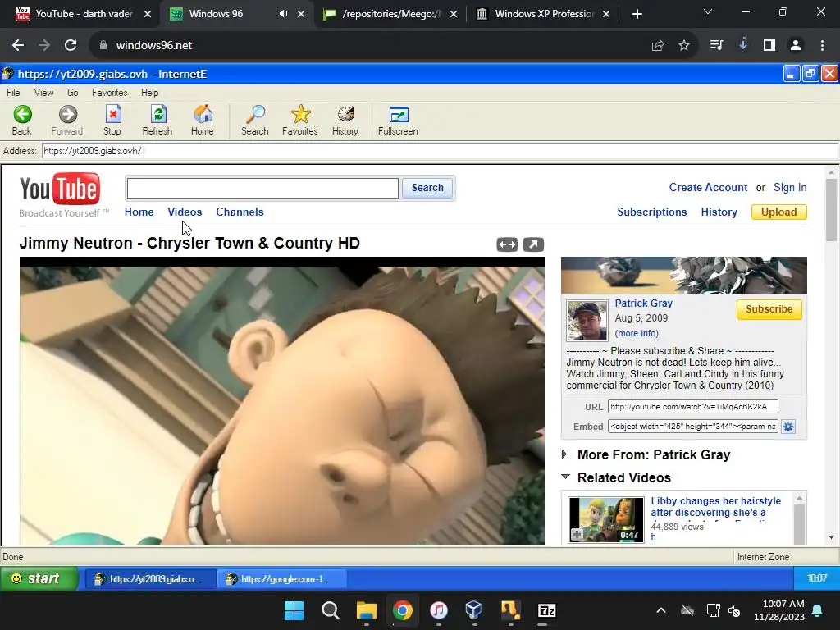
Task: Open the File menu
Action: 13,93
